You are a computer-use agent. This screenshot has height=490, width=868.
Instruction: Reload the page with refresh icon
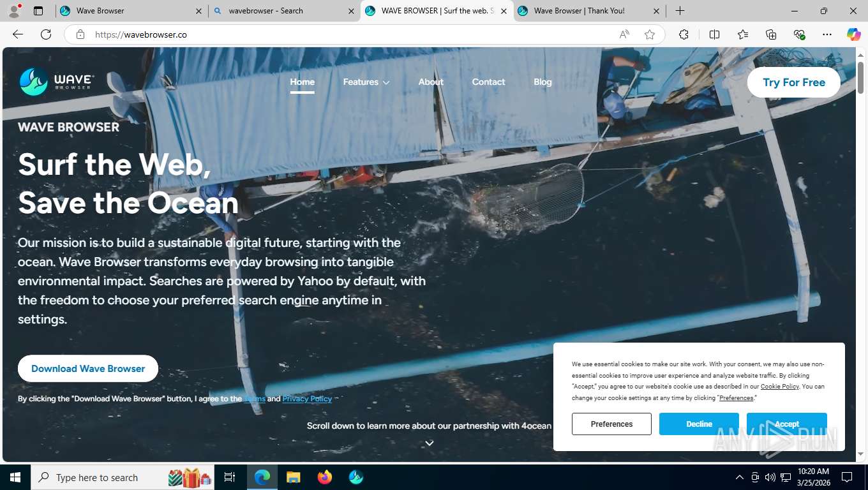point(46,34)
